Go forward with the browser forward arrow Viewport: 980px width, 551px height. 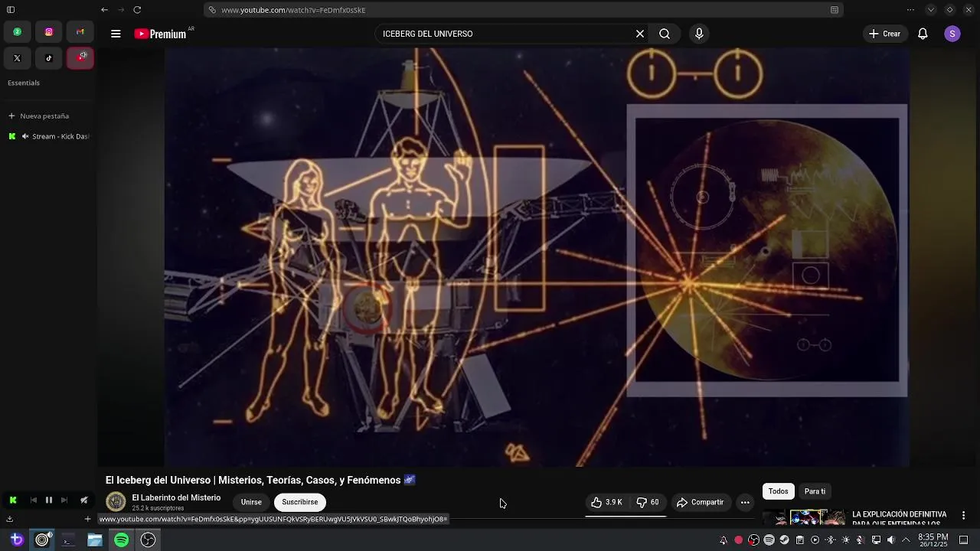click(121, 10)
